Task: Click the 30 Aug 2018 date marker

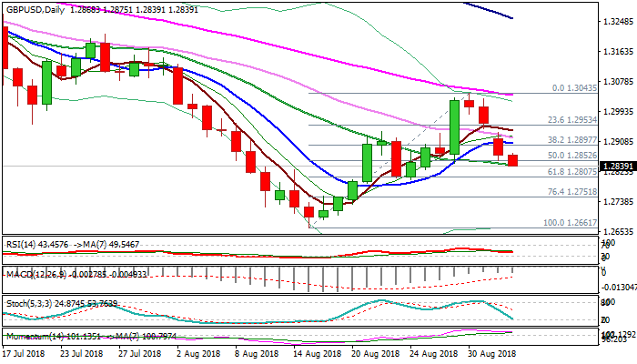Action: pyautogui.click(x=493, y=352)
